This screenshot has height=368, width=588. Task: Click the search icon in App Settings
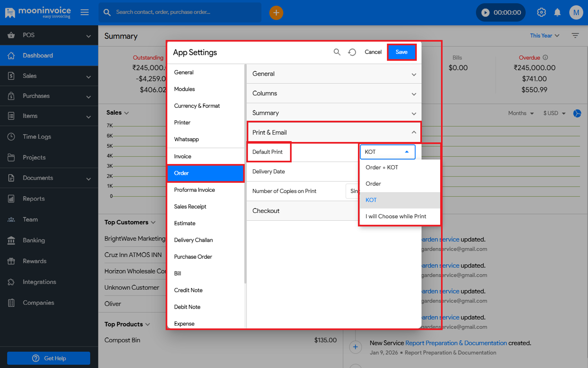(337, 52)
